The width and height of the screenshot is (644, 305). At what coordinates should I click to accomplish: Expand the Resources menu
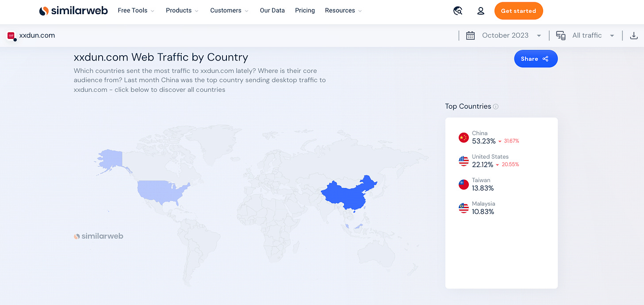[344, 11]
